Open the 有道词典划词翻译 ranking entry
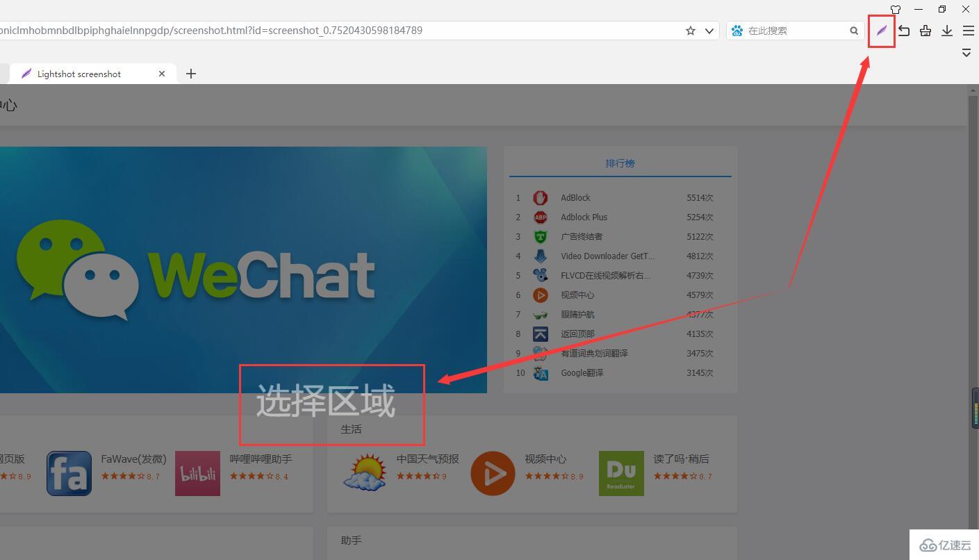The image size is (979, 560). point(594,354)
